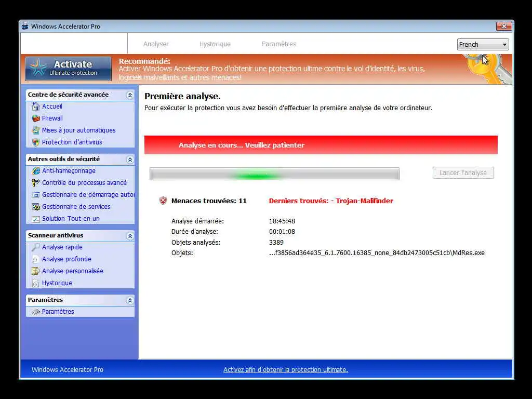Viewport: 532px width, 399px height.
Task: Click the Firewall brick icon
Action: [x=36, y=118]
